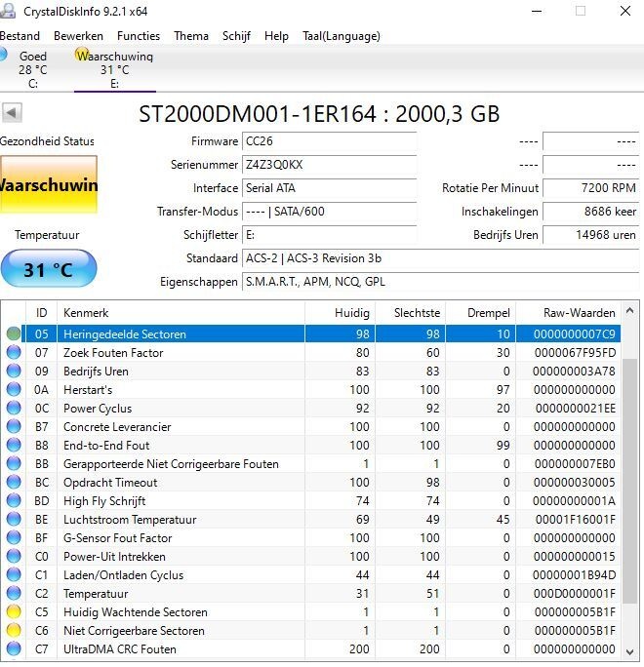
Task: Open the Taal(Language) menu
Action: [341, 36]
